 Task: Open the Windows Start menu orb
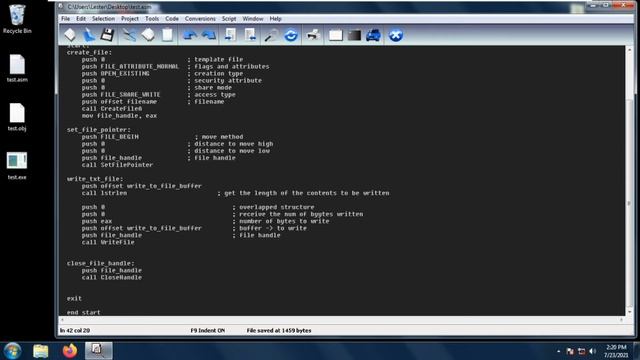click(x=13, y=351)
